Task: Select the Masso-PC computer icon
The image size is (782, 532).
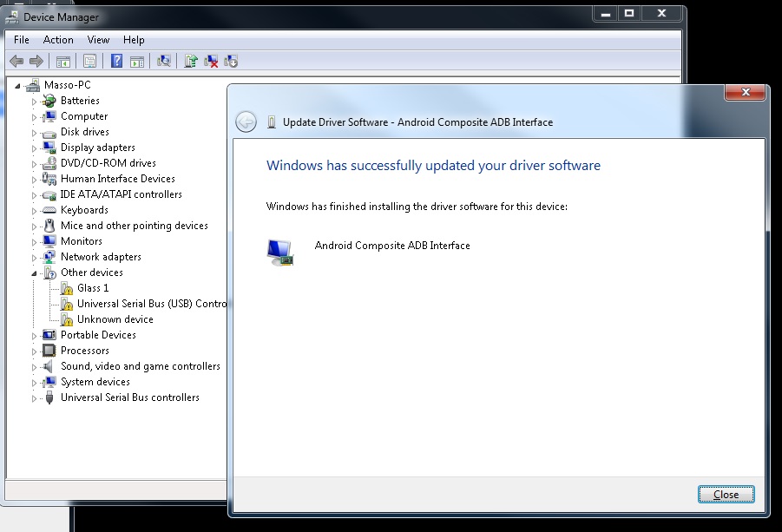Action: (33, 85)
